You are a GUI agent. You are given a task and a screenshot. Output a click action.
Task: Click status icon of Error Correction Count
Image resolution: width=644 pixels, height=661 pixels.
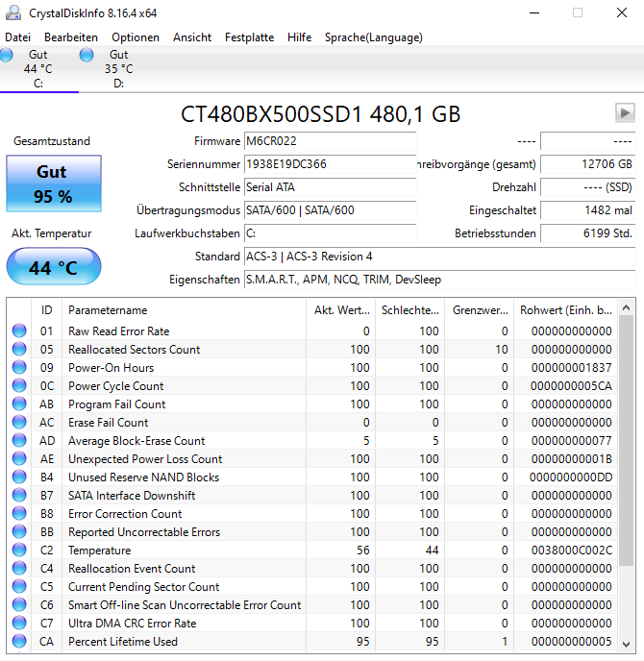[x=19, y=513]
